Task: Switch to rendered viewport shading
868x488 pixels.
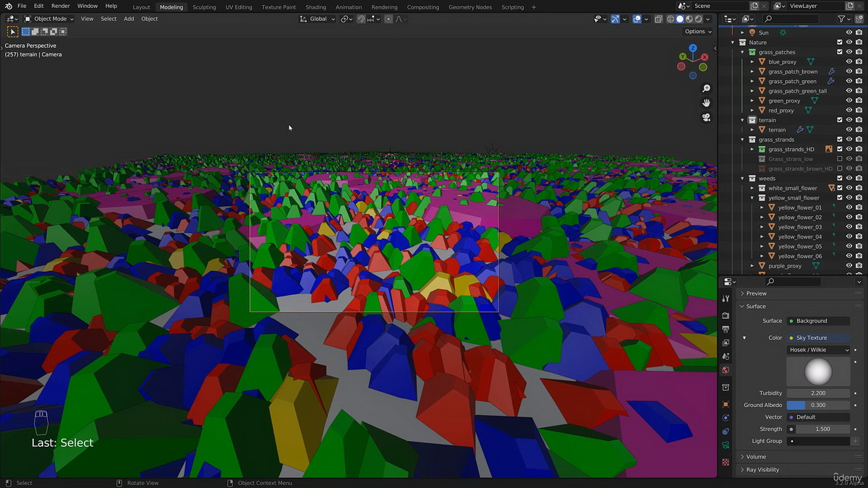Action: pyautogui.click(x=699, y=19)
